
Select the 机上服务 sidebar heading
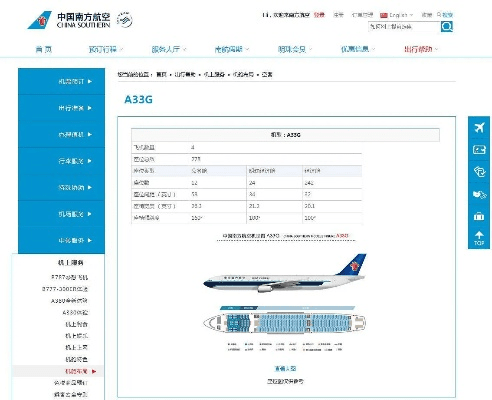coord(70,263)
